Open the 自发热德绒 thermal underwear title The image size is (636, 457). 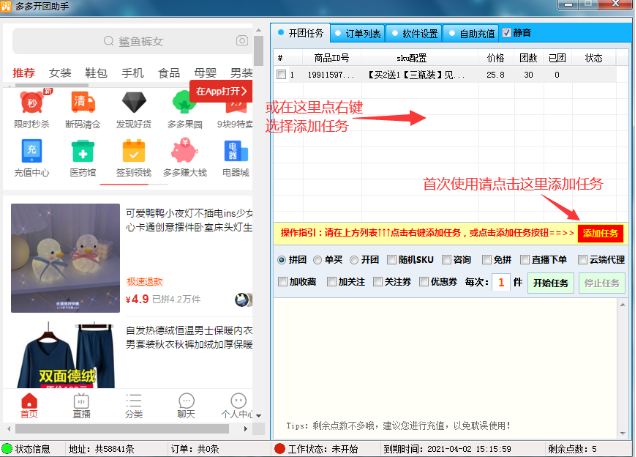(189, 337)
